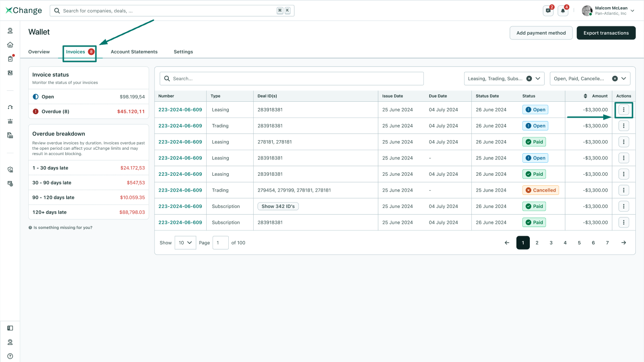The image size is (644, 362).
Task: Expand the Show 342 ID's deal list
Action: 278,206
